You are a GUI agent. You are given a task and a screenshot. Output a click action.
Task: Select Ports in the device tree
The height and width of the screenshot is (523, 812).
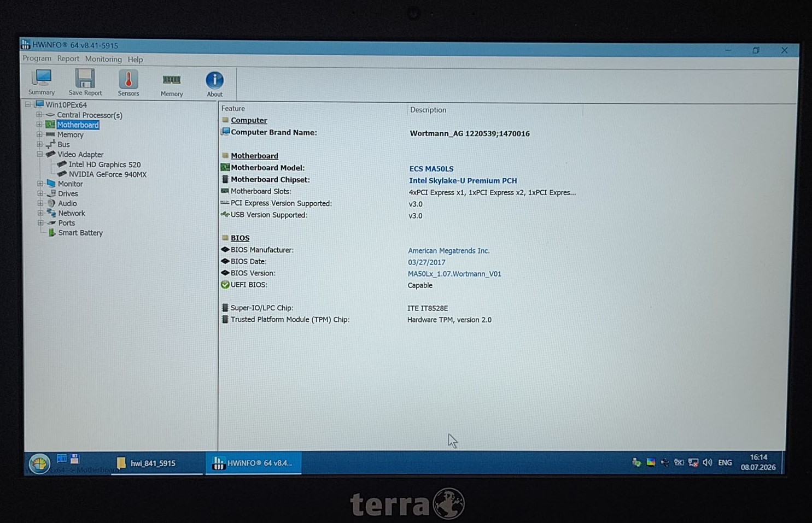(x=67, y=224)
